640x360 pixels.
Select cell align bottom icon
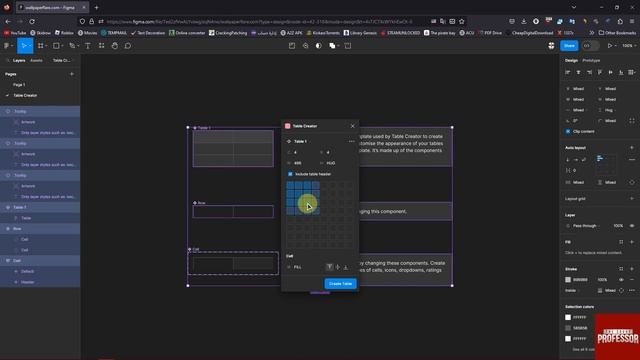pos(346,267)
